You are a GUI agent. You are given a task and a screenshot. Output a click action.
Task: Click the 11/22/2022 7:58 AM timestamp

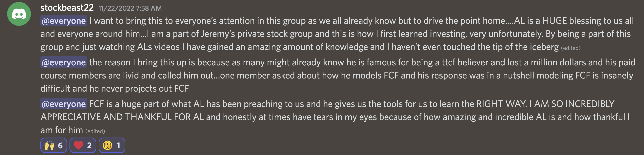pyautogui.click(x=130, y=8)
